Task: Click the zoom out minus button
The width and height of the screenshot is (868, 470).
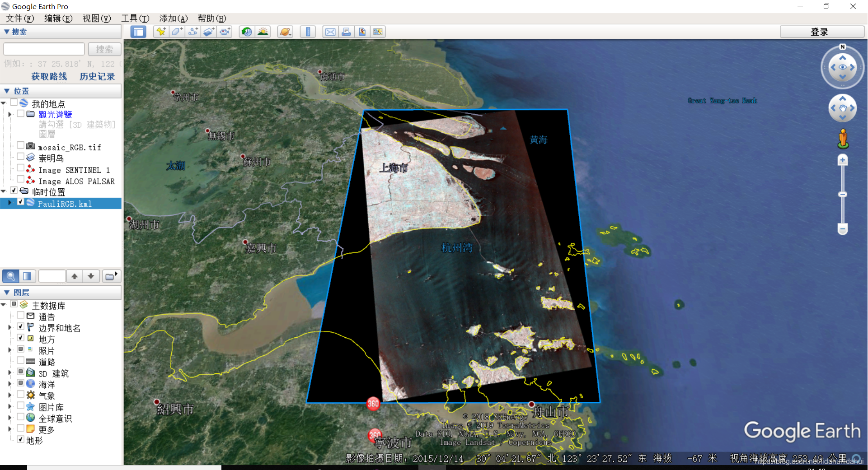Action: click(x=842, y=229)
